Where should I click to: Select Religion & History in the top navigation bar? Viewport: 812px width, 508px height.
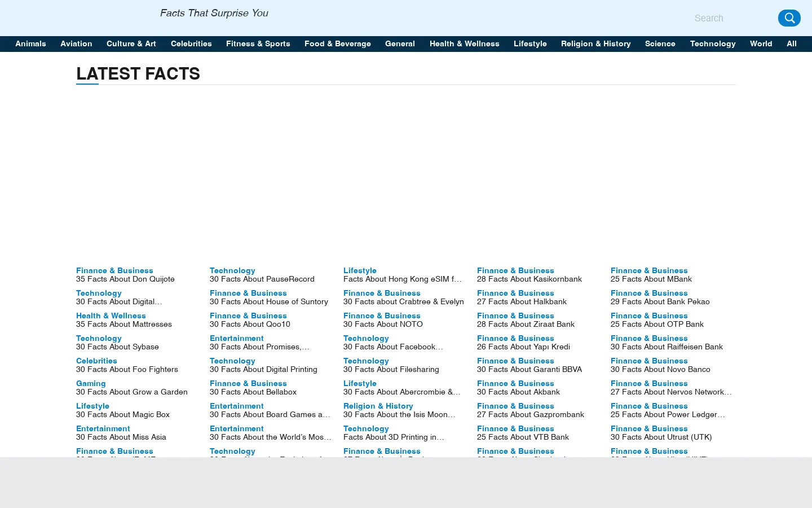(596, 43)
